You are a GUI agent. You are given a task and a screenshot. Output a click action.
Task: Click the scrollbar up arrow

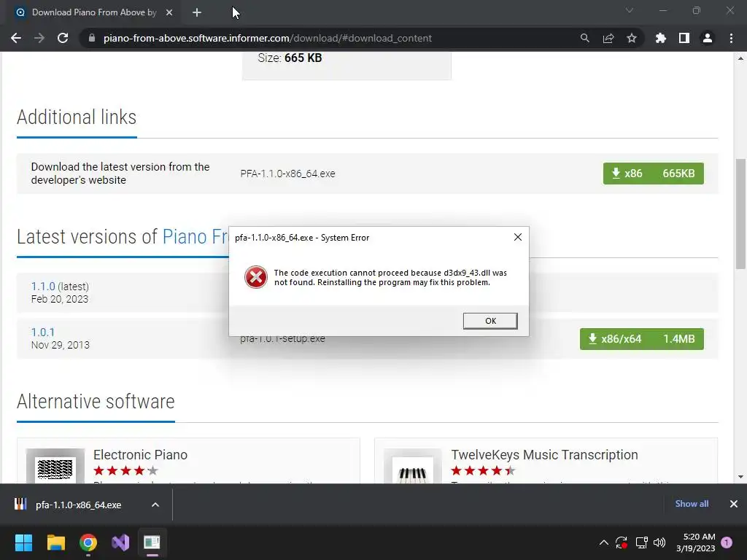pyautogui.click(x=740, y=58)
